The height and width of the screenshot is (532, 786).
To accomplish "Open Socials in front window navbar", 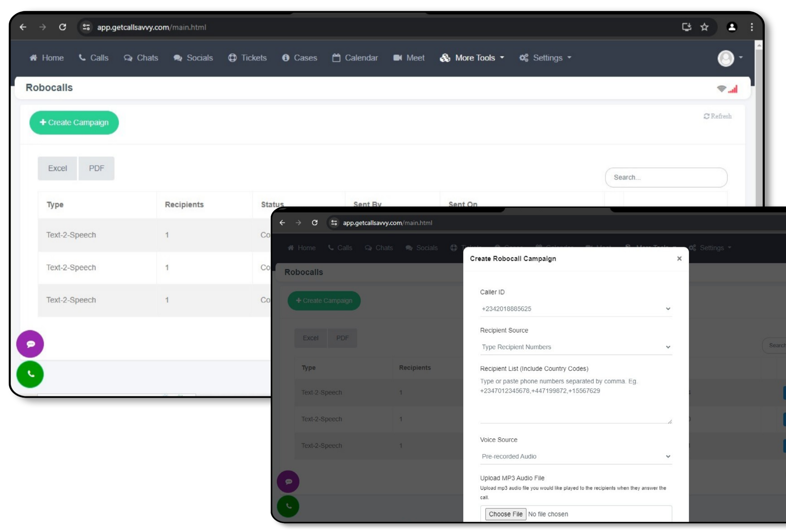I will click(421, 248).
